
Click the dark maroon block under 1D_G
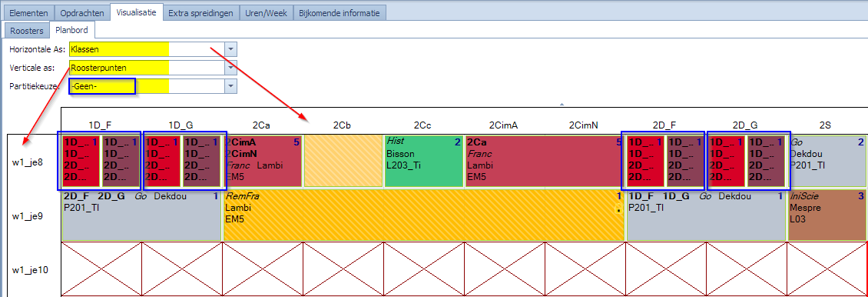point(202,162)
